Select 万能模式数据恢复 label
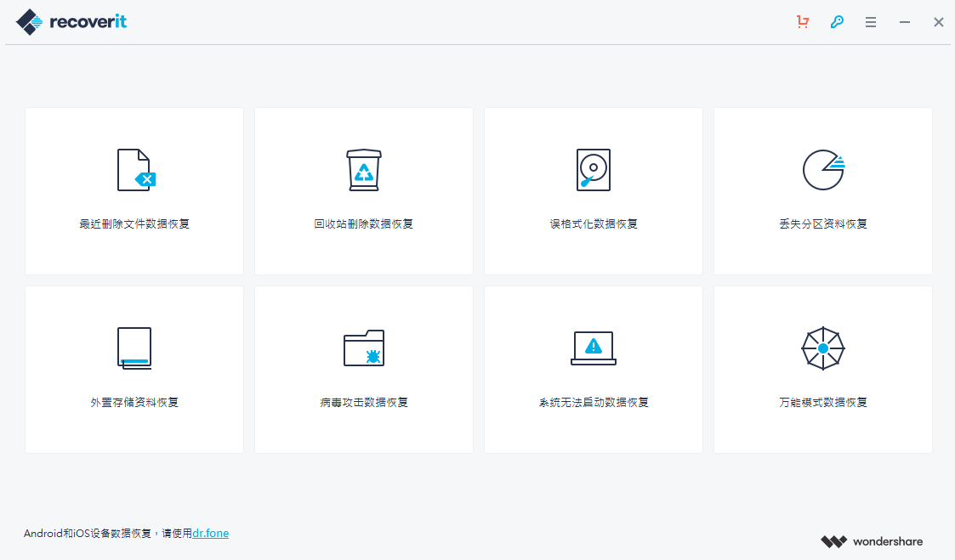The height and width of the screenshot is (560, 955). 823,402
